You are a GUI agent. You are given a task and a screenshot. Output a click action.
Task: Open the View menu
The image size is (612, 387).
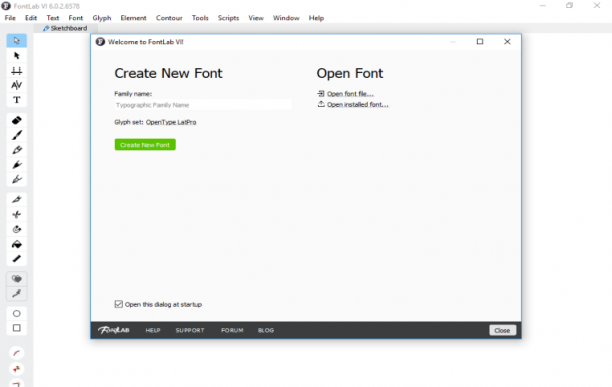pos(256,18)
